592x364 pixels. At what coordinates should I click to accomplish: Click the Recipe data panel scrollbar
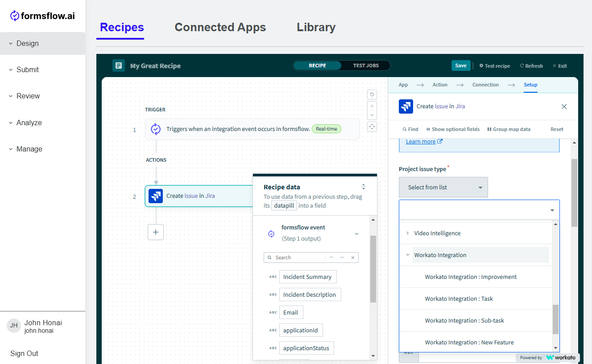coord(373,269)
